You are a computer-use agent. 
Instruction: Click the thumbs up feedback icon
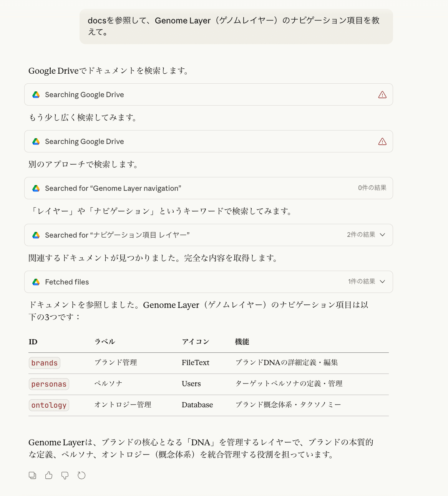[x=48, y=475]
